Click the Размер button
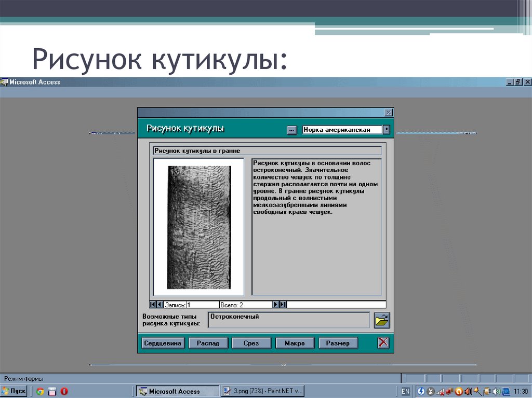 coord(338,342)
